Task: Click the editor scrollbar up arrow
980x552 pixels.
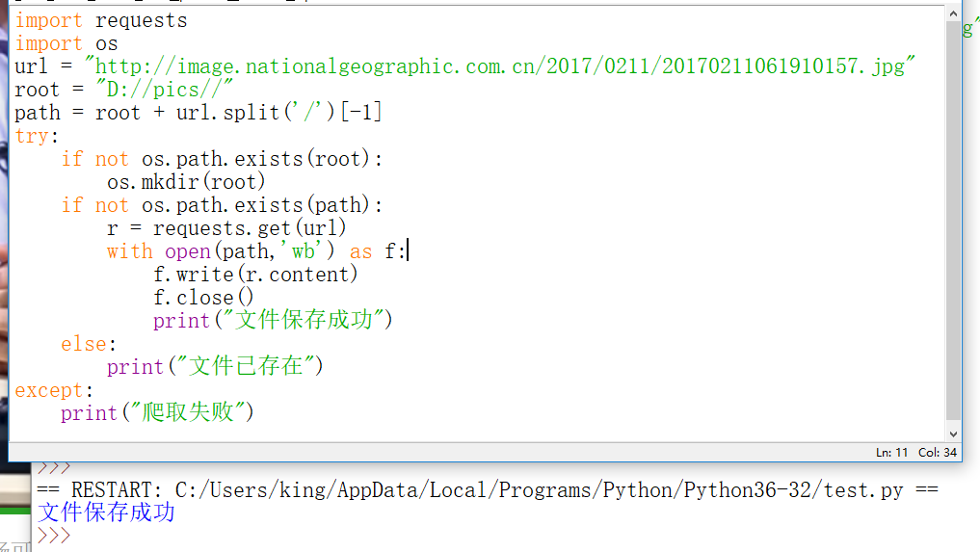Action: click(952, 13)
